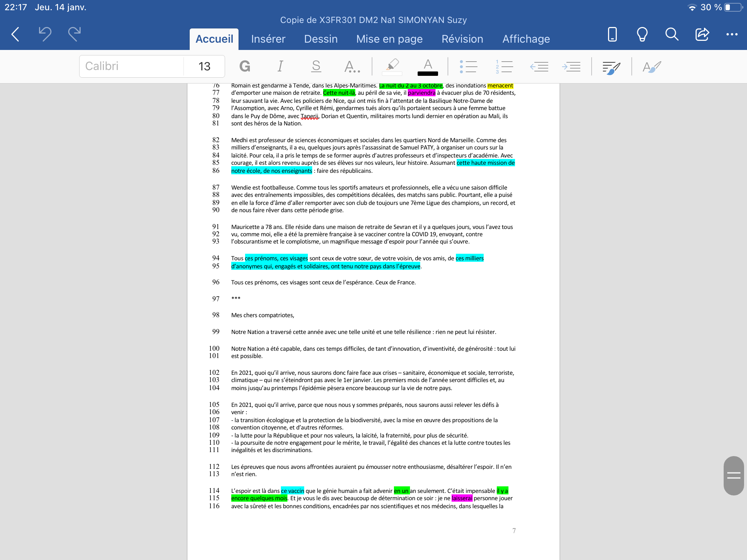This screenshot has height=560, width=747.
Task: Toggle underline formatting (S button)
Action: click(316, 66)
